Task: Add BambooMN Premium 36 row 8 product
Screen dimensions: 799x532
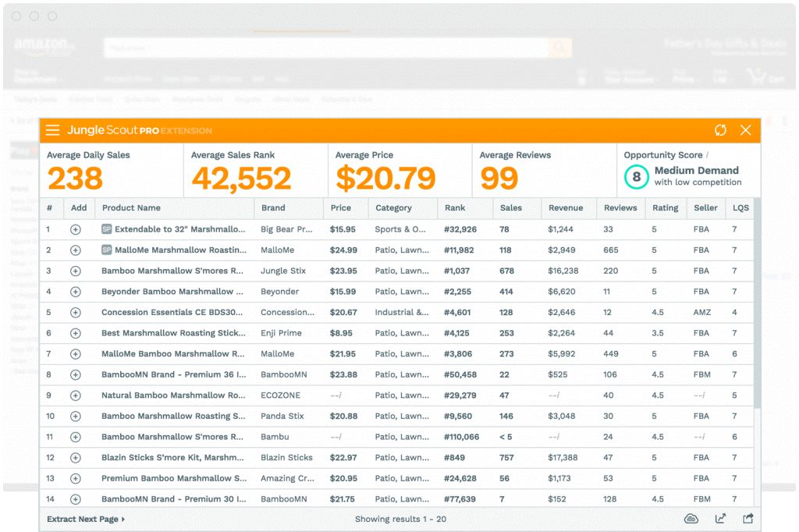Action: (x=76, y=374)
